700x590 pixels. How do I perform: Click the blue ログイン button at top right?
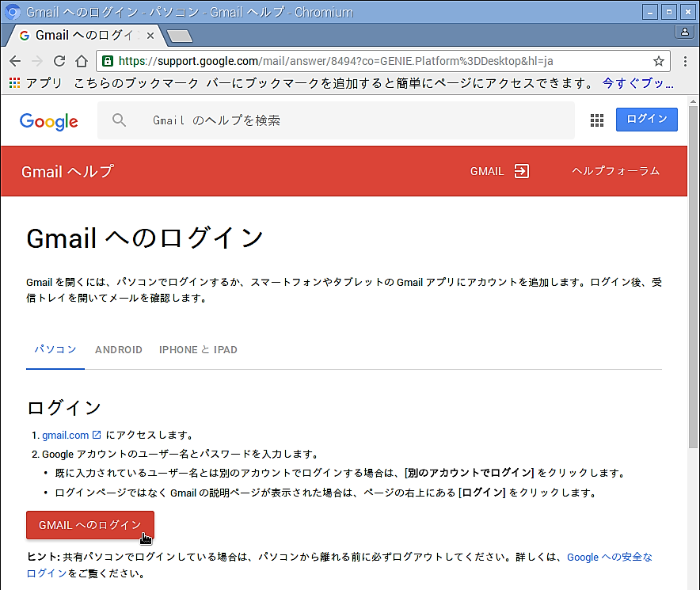pos(646,120)
